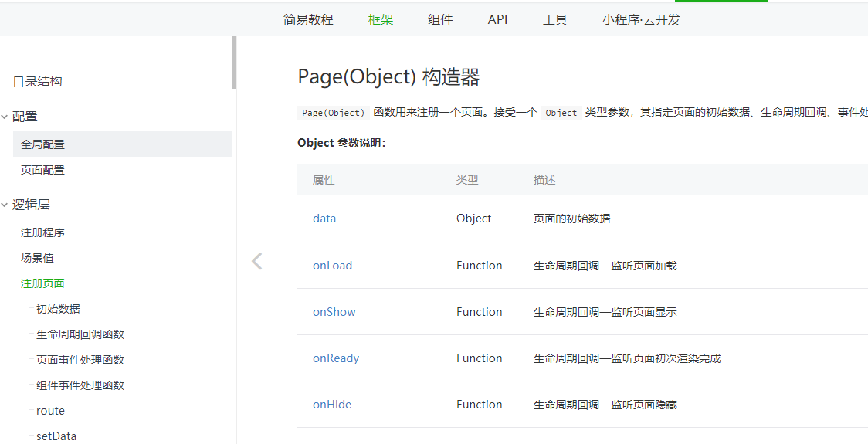
Task: Open the API tab
Action: 497,20
